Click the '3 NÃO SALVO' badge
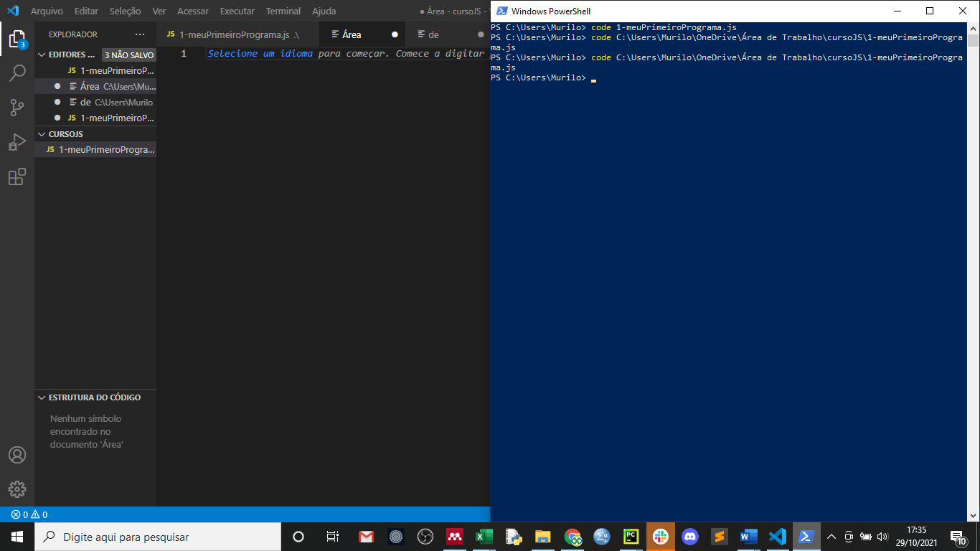This screenshot has height=551, width=980. (x=129, y=55)
